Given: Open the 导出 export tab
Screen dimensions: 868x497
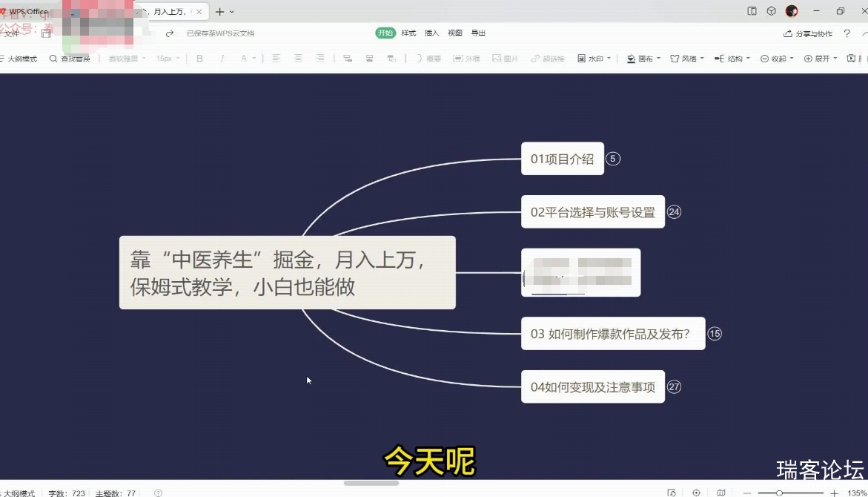Looking at the screenshot, I should click(x=479, y=33).
